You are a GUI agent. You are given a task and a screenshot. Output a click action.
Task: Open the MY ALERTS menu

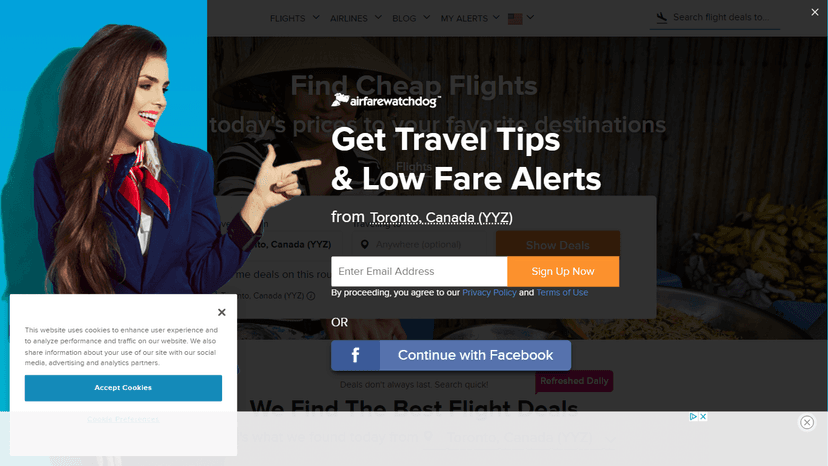tap(470, 18)
